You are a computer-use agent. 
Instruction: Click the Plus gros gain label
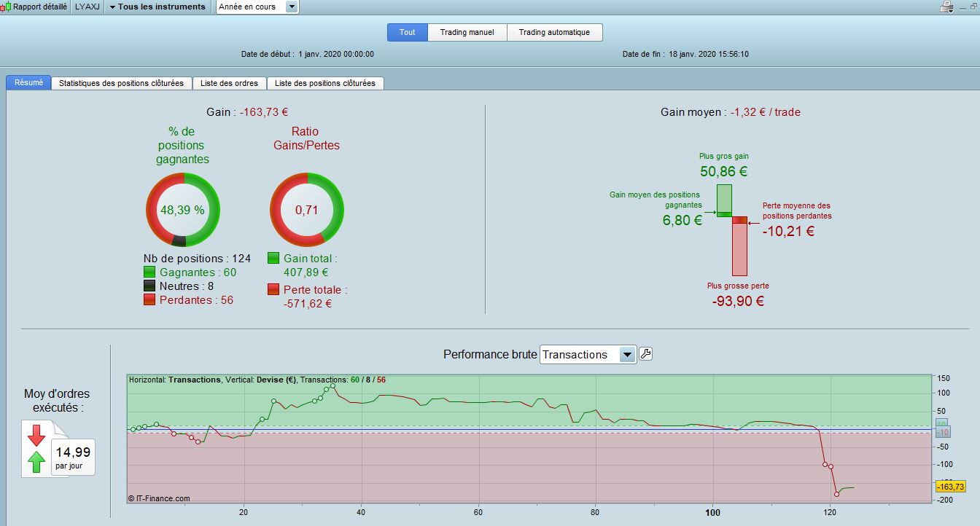(724, 156)
